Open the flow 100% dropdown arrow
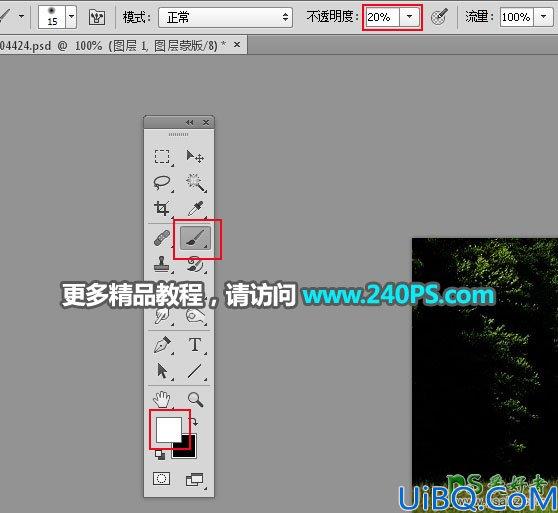558x513 pixels. [543, 17]
